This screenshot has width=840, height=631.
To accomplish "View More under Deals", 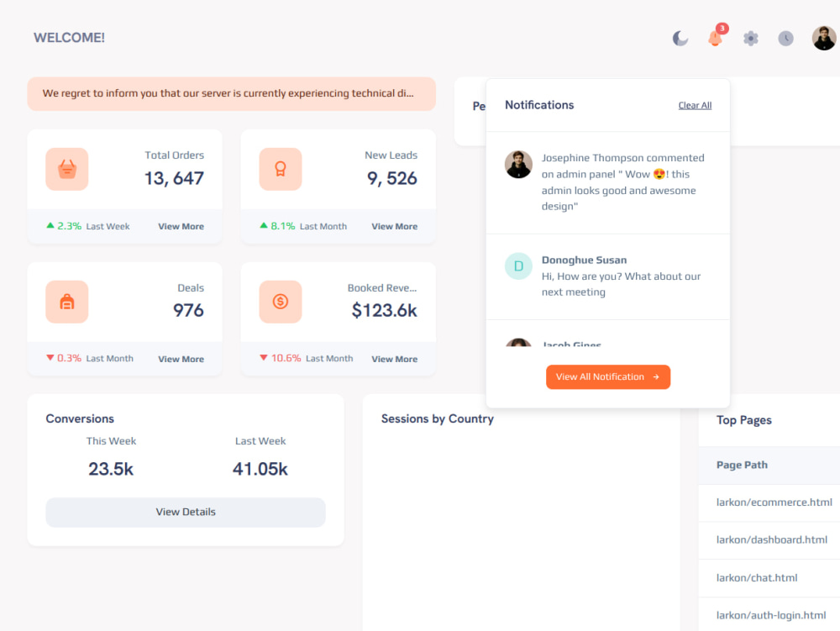I will click(x=181, y=360).
